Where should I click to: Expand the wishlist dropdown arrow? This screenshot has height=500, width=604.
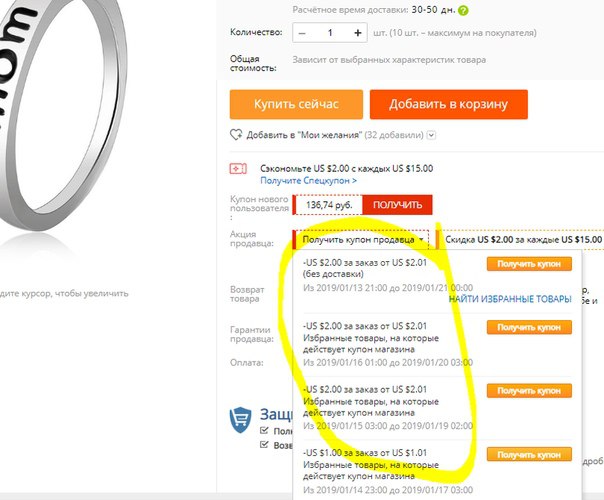pos(432,135)
